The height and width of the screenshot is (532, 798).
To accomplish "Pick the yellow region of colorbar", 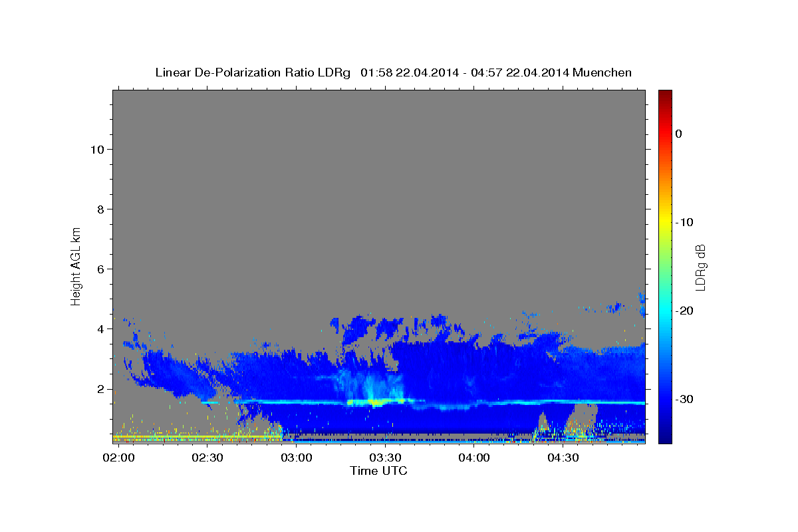I will (x=665, y=222).
